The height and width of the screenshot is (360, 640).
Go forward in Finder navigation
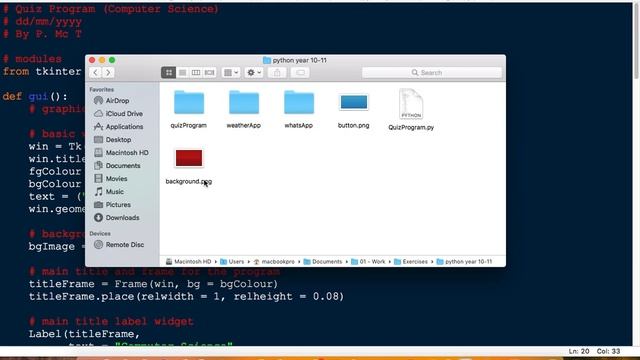point(108,73)
